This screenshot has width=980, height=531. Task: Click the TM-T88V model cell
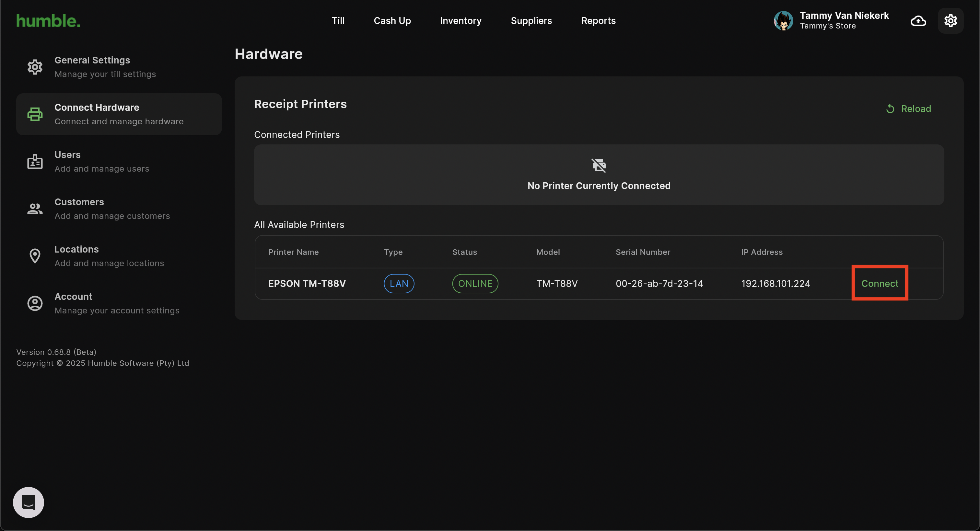coord(557,284)
